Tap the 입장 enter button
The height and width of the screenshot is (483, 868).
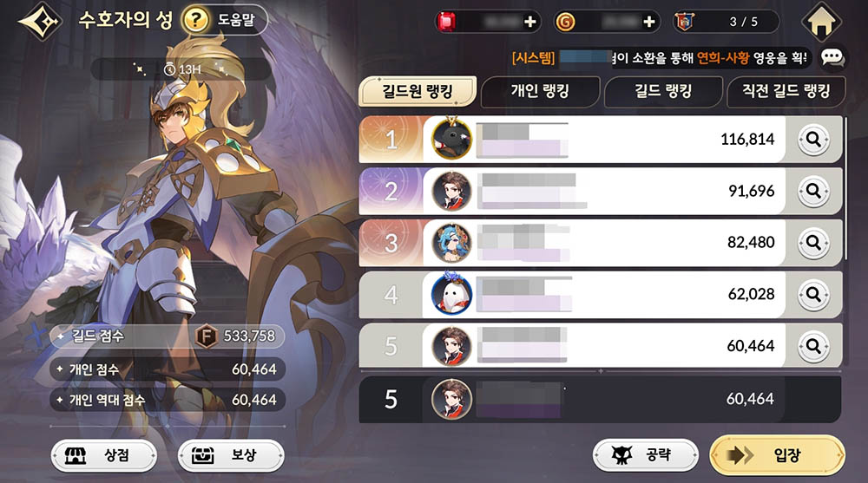(777, 455)
